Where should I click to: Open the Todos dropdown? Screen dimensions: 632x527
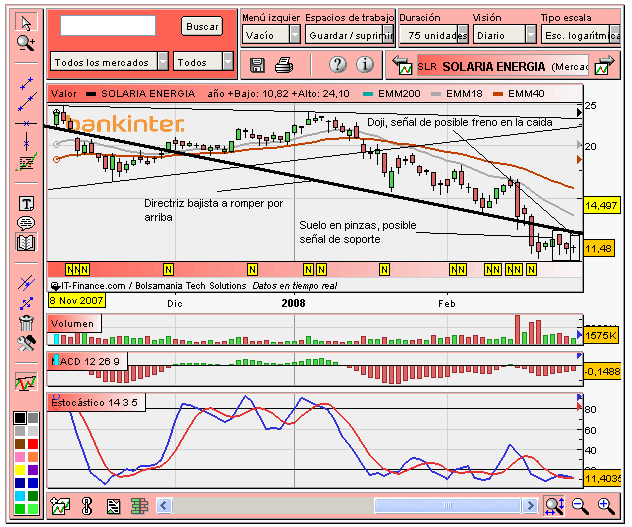coord(203,62)
